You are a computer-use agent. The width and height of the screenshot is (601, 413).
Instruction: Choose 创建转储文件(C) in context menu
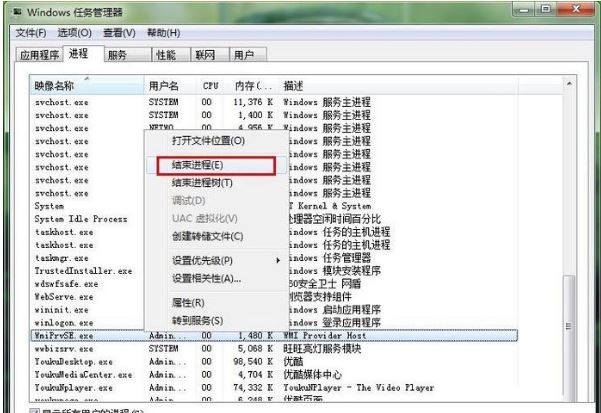tap(216, 236)
